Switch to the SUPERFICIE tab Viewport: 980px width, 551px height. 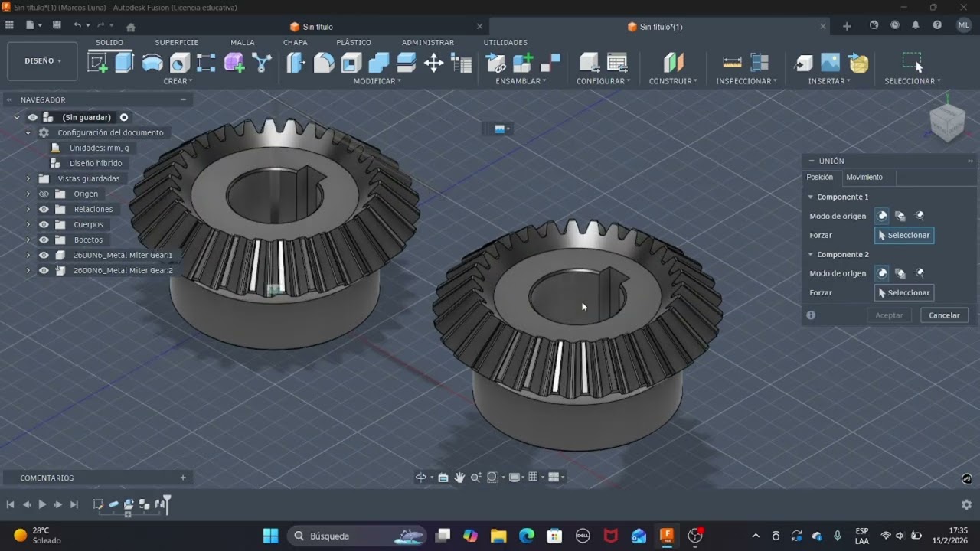(176, 43)
